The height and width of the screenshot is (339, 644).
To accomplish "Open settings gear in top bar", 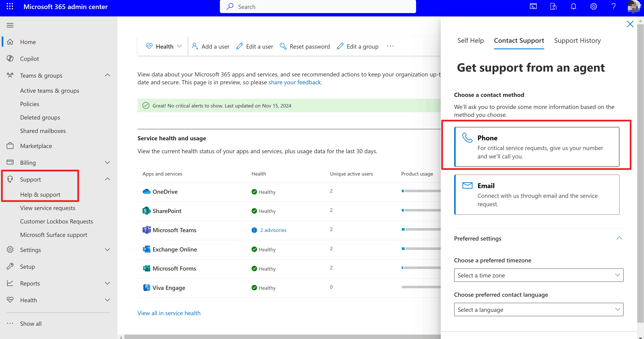I will coord(594,7).
